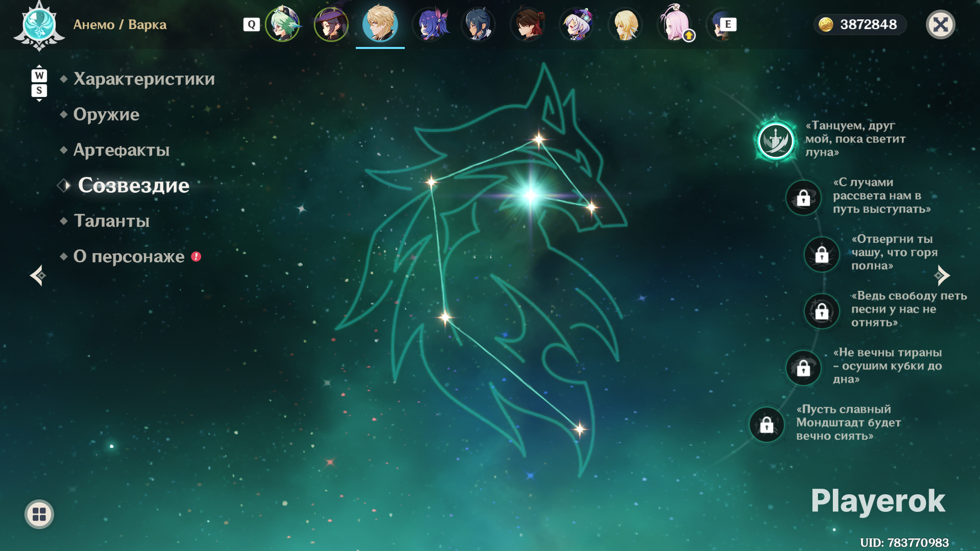This screenshot has height=551, width=980.
Task: Select the dark blue-haired character portrait
Action: coord(478,24)
